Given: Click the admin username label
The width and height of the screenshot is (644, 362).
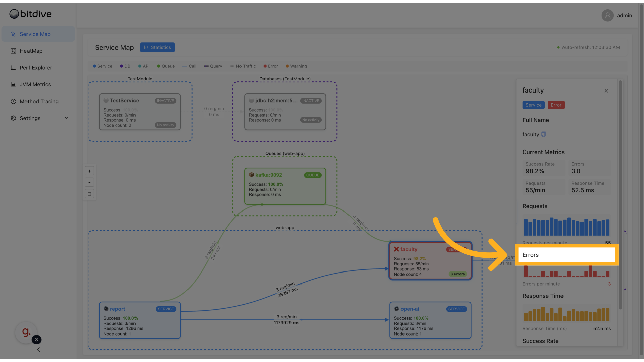Looking at the screenshot, I should pos(624,16).
